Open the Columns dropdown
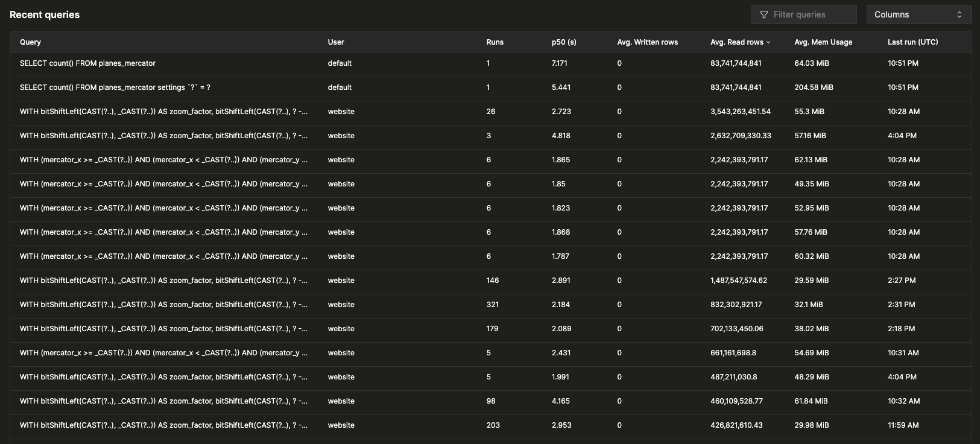The width and height of the screenshot is (980, 444). coord(918,14)
